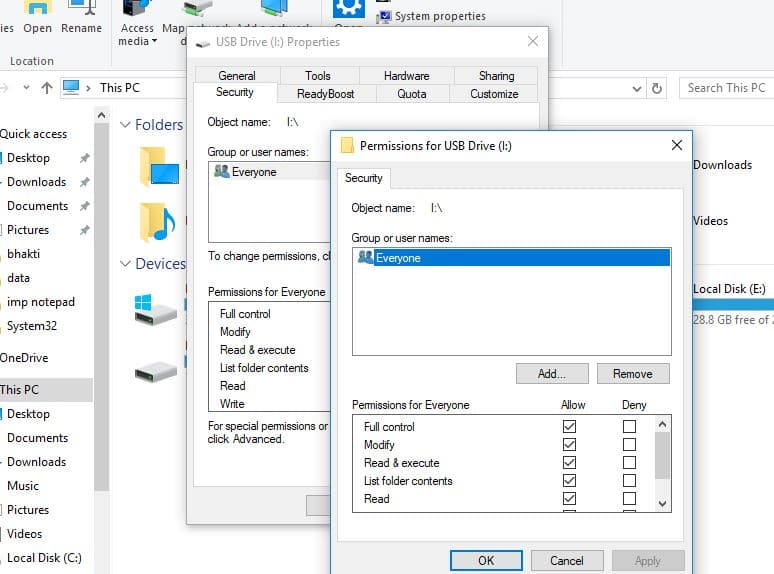Open Downloads folder in main pane
Image resolution: width=774 pixels, height=574 pixels.
tap(723, 165)
